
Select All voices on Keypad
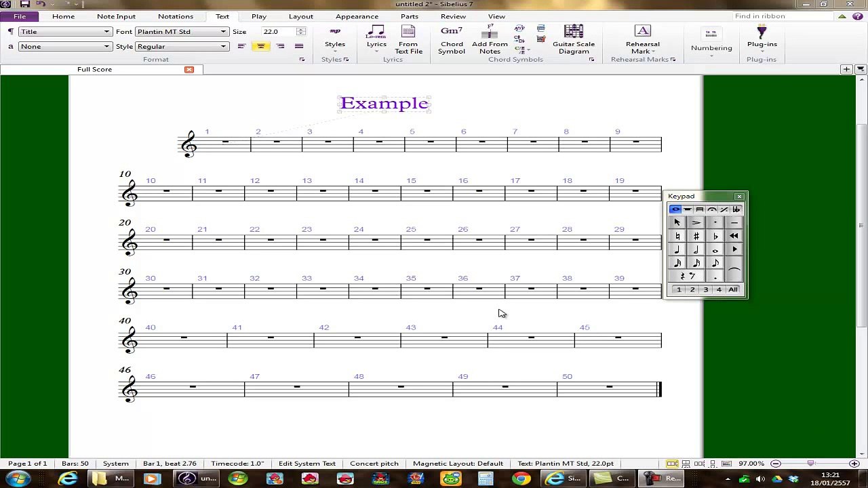coord(733,290)
